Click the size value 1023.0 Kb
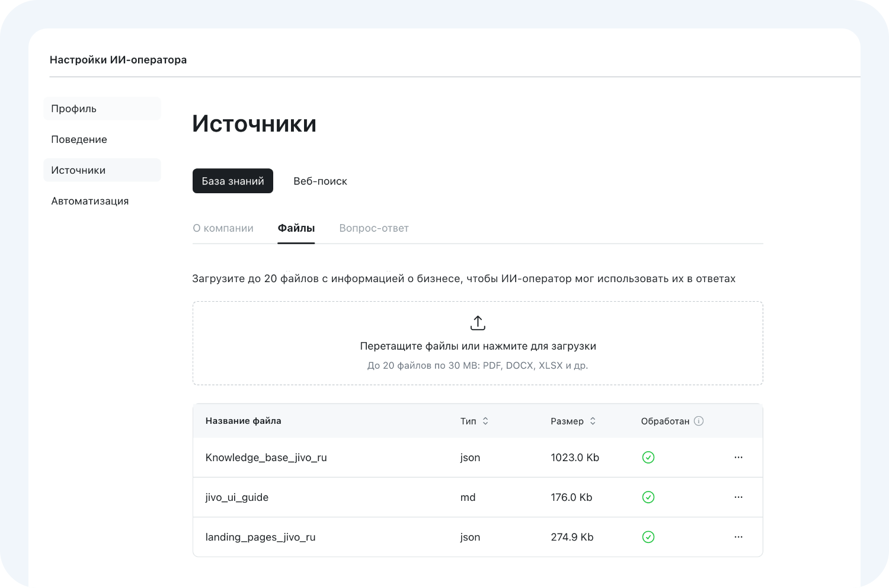889x588 pixels. [575, 458]
